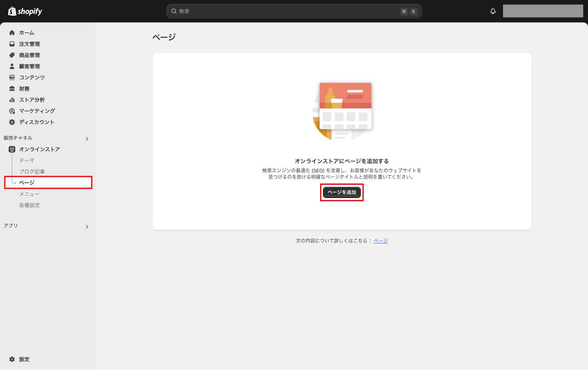Open the 財務 finance icon

click(x=12, y=89)
